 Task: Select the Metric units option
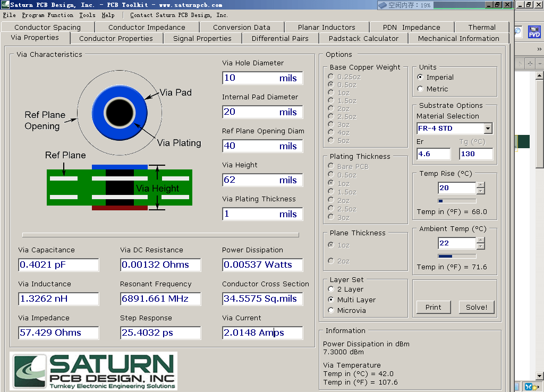tap(432, 89)
